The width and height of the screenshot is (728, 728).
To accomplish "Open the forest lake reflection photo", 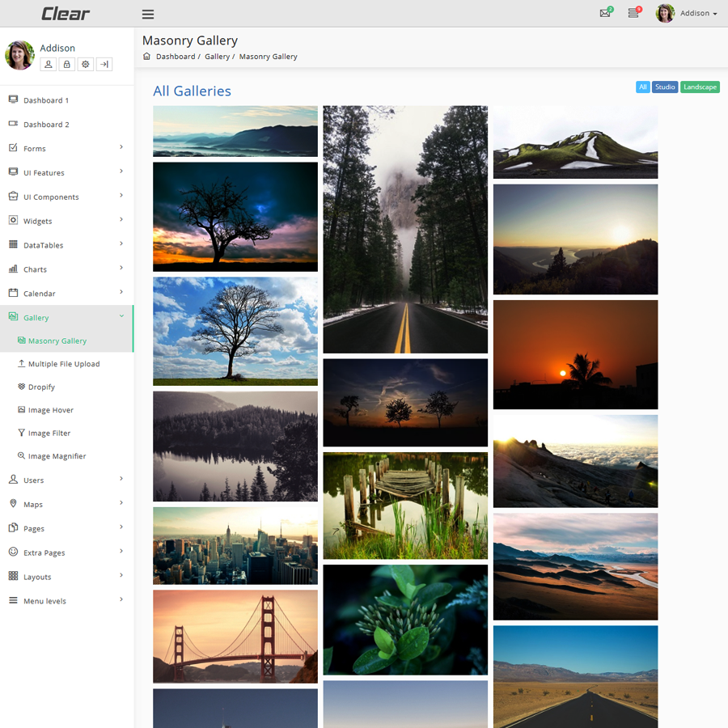I will [235, 447].
